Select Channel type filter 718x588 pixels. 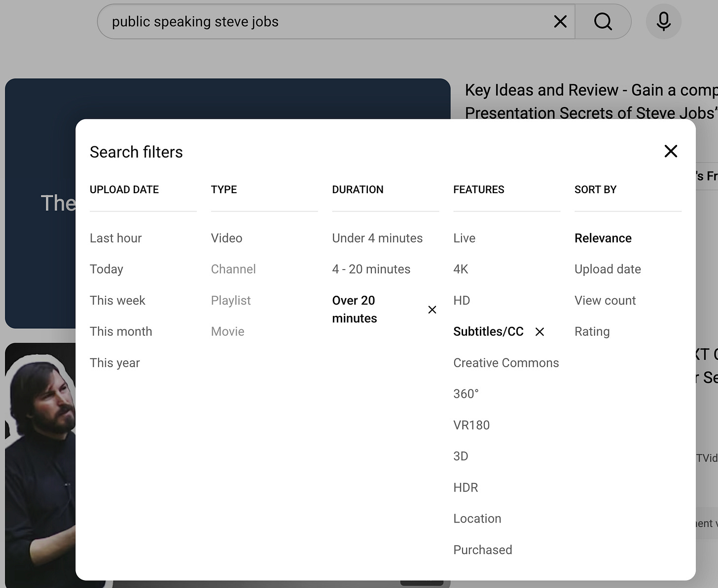(x=233, y=269)
